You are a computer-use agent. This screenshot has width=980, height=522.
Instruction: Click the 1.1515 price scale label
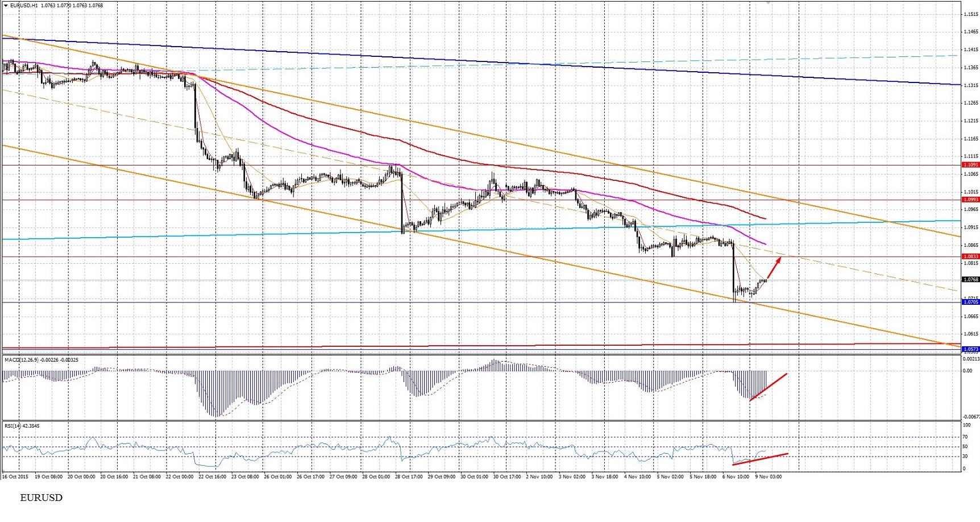[971, 14]
